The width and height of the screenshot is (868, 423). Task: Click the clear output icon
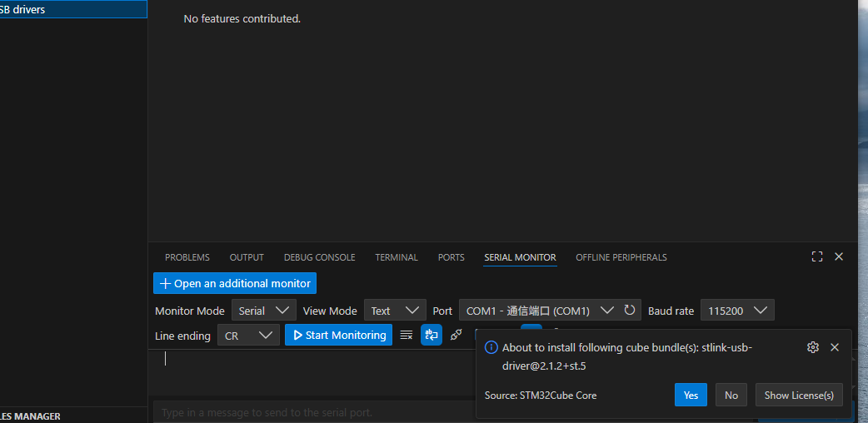click(407, 335)
